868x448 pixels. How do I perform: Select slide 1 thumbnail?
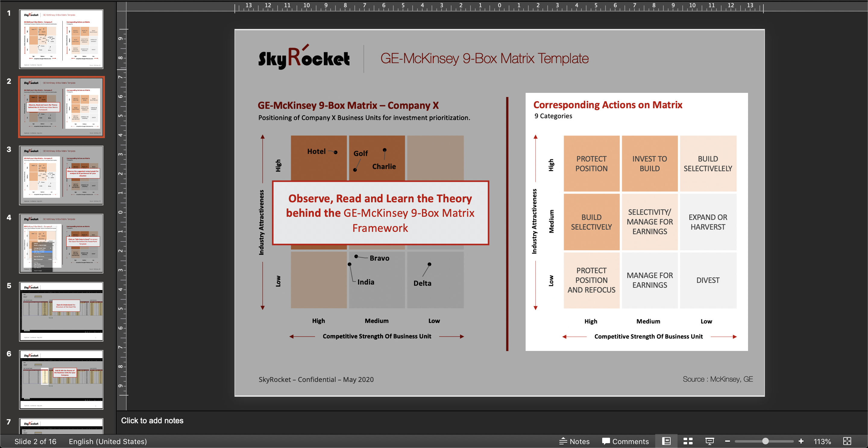pyautogui.click(x=61, y=39)
